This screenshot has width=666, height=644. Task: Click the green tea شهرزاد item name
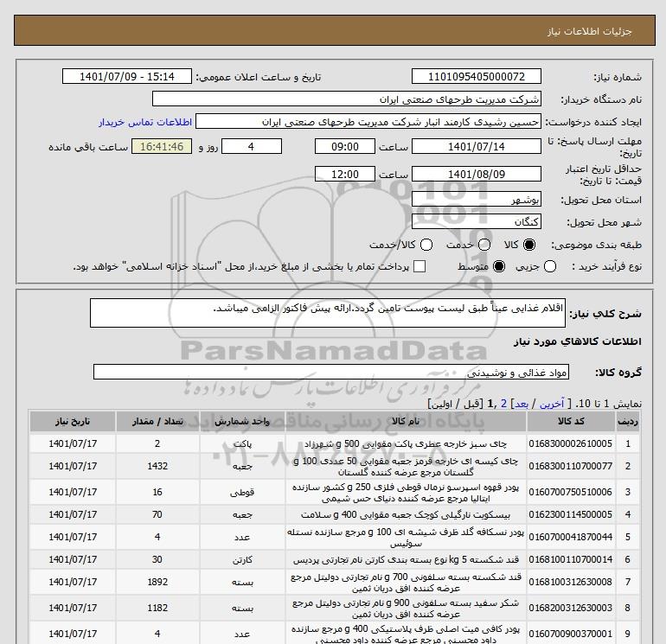coord(406,444)
